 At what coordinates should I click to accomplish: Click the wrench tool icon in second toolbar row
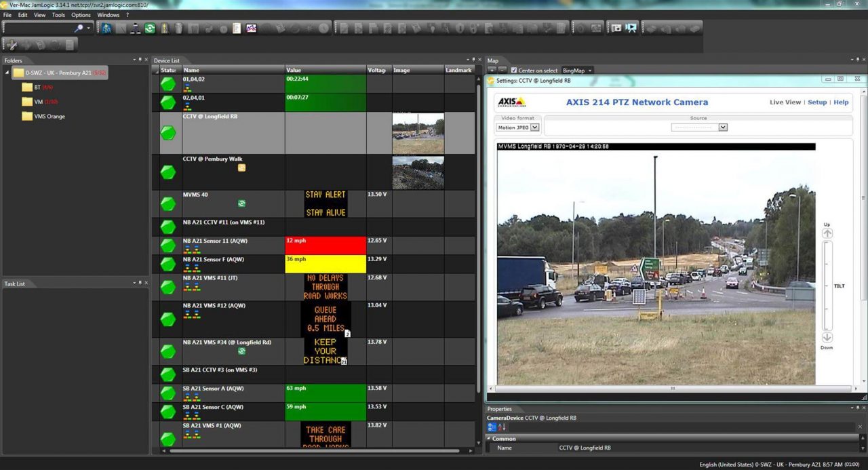[x=12, y=45]
